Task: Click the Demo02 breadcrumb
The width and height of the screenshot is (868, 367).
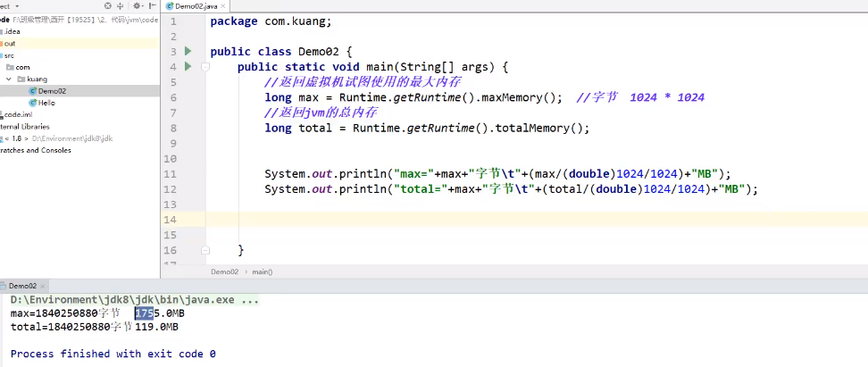Action: coord(224,271)
